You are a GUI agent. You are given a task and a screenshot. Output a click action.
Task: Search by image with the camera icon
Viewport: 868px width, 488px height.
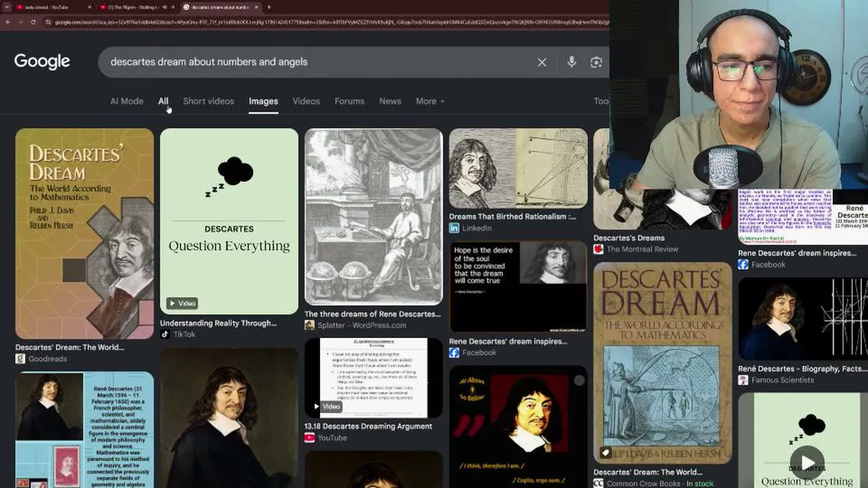[x=596, y=62]
